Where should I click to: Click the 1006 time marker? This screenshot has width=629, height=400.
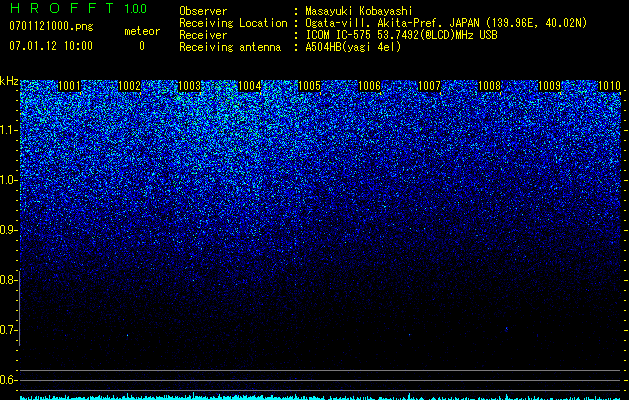369,86
